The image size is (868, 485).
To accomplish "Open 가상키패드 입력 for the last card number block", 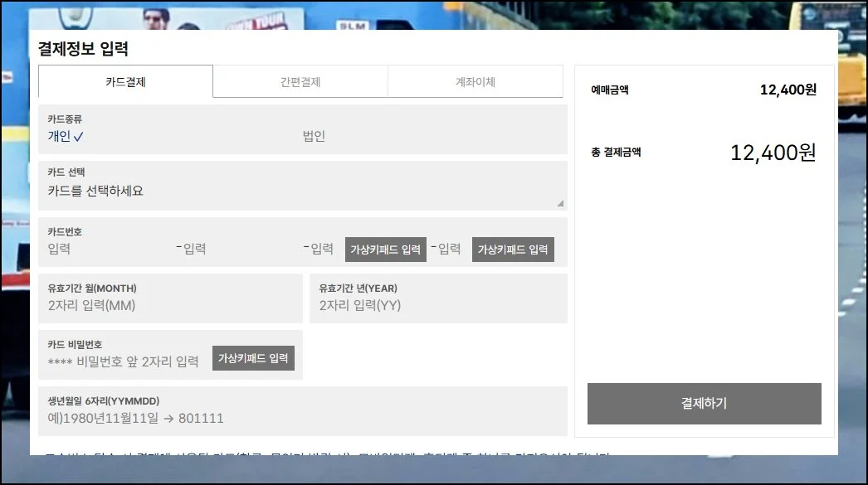I will tap(513, 250).
